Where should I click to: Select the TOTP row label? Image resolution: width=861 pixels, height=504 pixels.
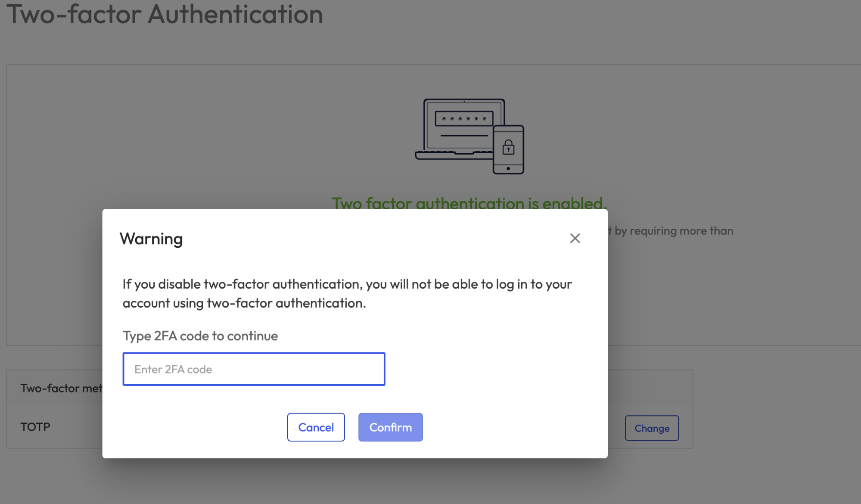click(x=35, y=427)
